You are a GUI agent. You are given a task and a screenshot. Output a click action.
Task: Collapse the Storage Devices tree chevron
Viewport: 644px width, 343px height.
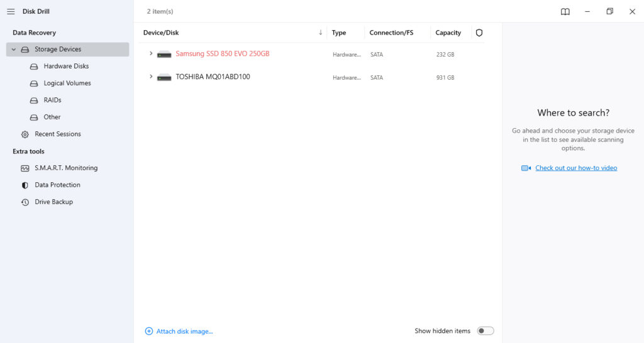point(14,49)
